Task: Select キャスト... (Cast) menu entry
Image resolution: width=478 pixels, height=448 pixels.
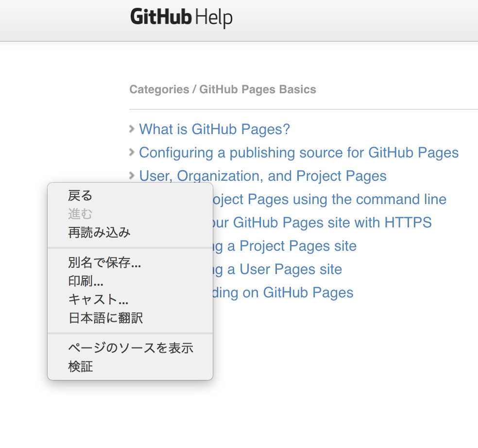Action: click(x=130, y=299)
